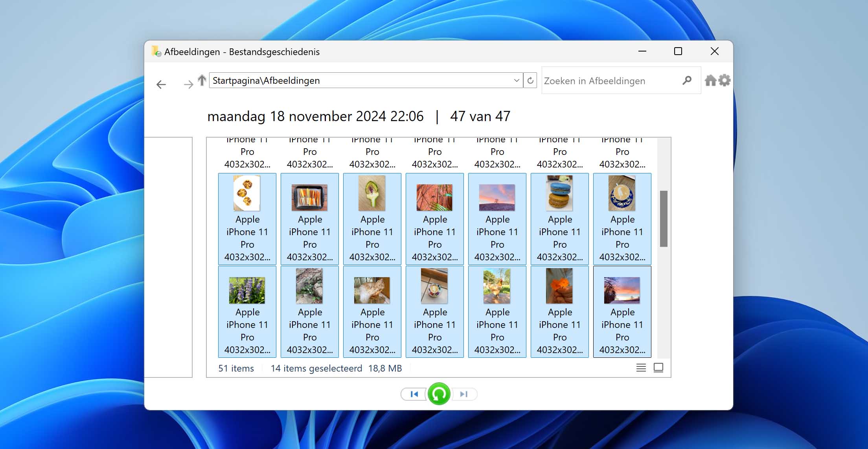Go to the Startpagina home icon
Image resolution: width=868 pixels, height=449 pixels.
point(711,81)
